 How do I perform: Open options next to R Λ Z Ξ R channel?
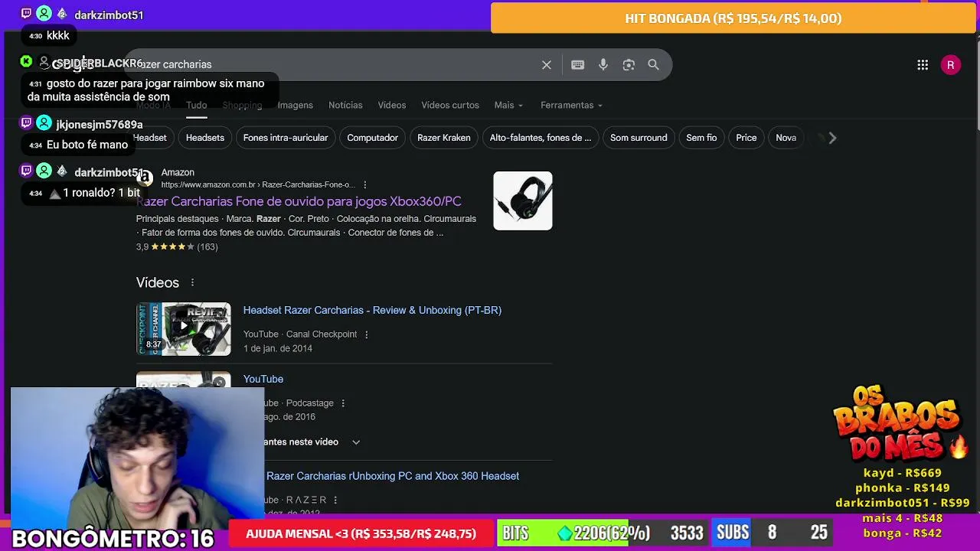pyautogui.click(x=335, y=500)
